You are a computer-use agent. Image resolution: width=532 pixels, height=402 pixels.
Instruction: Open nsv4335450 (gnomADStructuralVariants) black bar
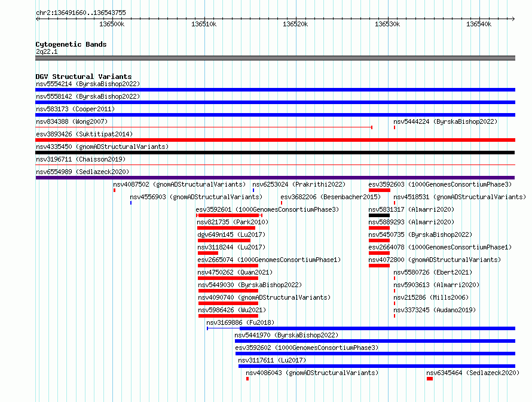(275, 153)
